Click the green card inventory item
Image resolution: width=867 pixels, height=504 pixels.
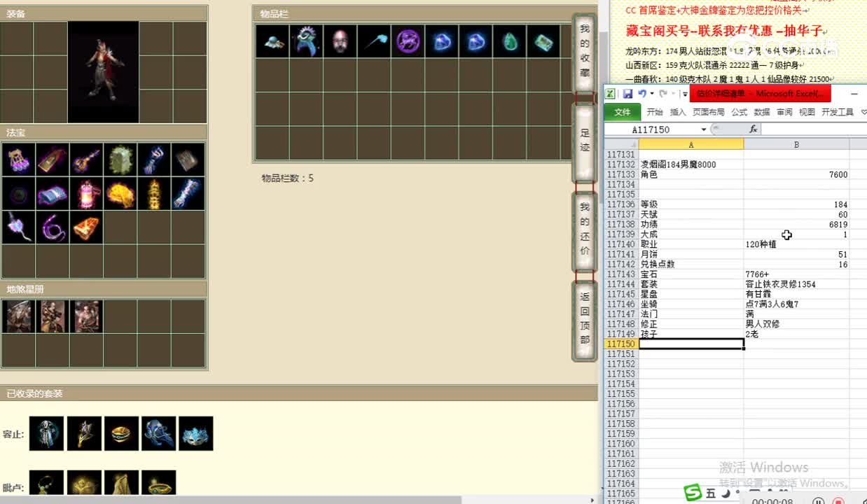tap(543, 41)
